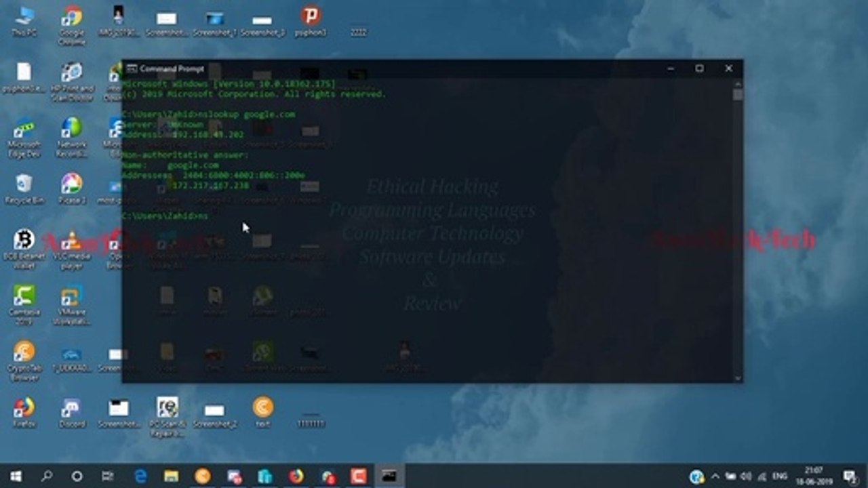Open the red psiphon3 desktop shortcut

[311, 20]
